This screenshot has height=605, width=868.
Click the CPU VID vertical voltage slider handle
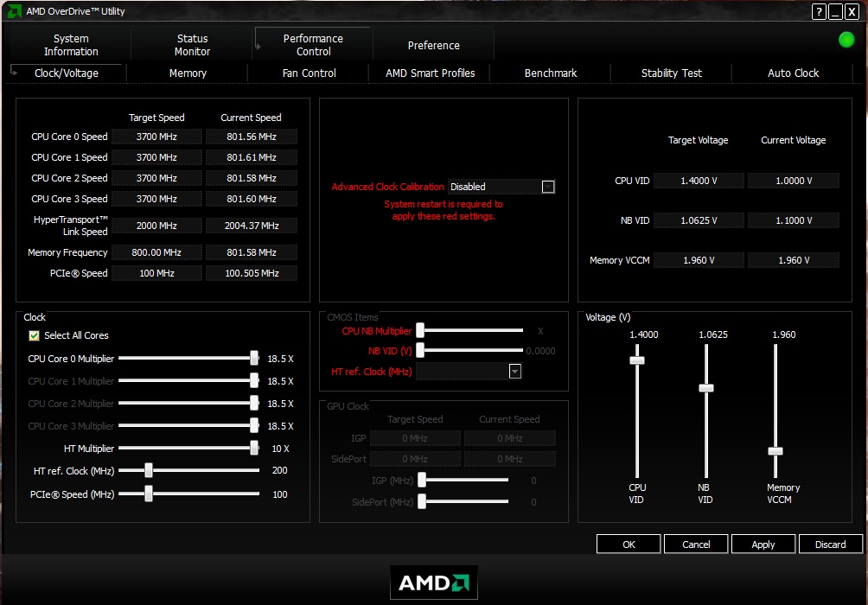[x=637, y=360]
